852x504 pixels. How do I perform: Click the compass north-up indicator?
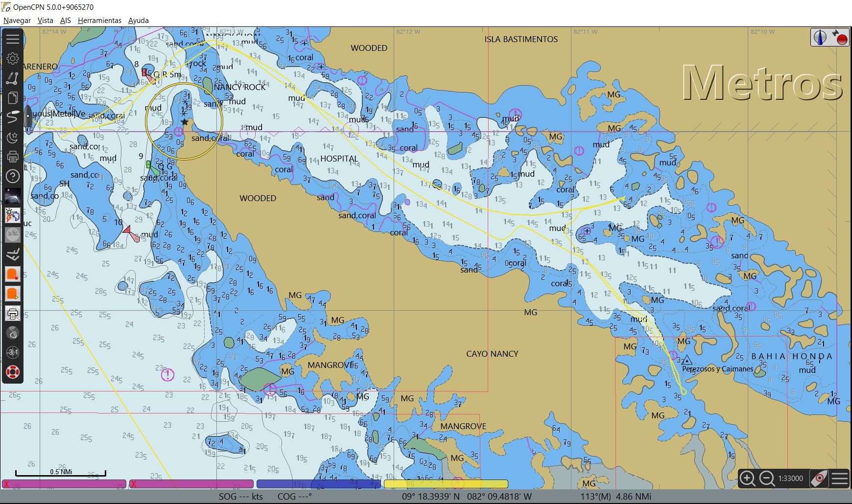pos(820,37)
